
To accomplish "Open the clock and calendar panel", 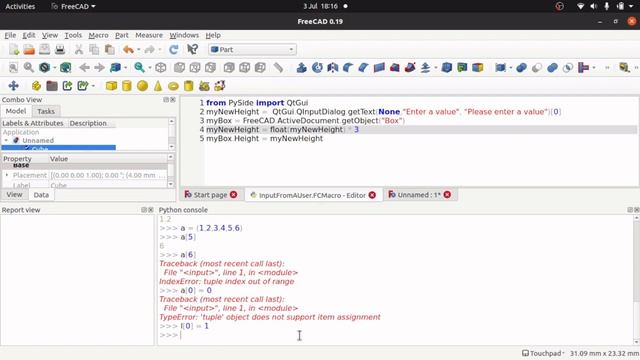I will [x=320, y=6].
